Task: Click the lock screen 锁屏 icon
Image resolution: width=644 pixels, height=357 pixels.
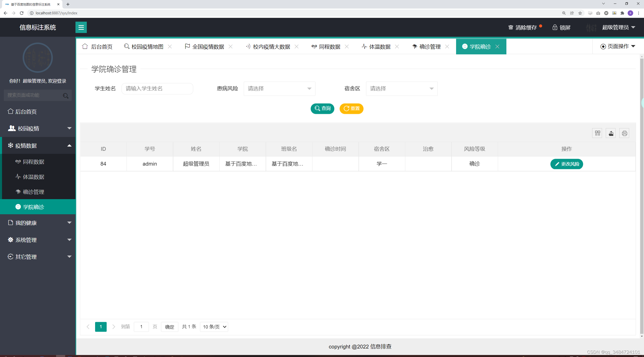Action: tap(555, 27)
